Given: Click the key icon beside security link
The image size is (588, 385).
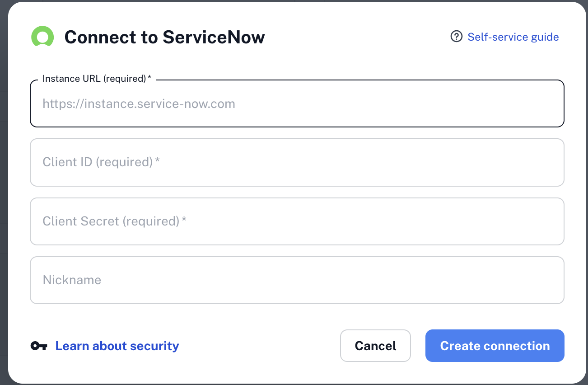Looking at the screenshot, I should [x=39, y=346].
